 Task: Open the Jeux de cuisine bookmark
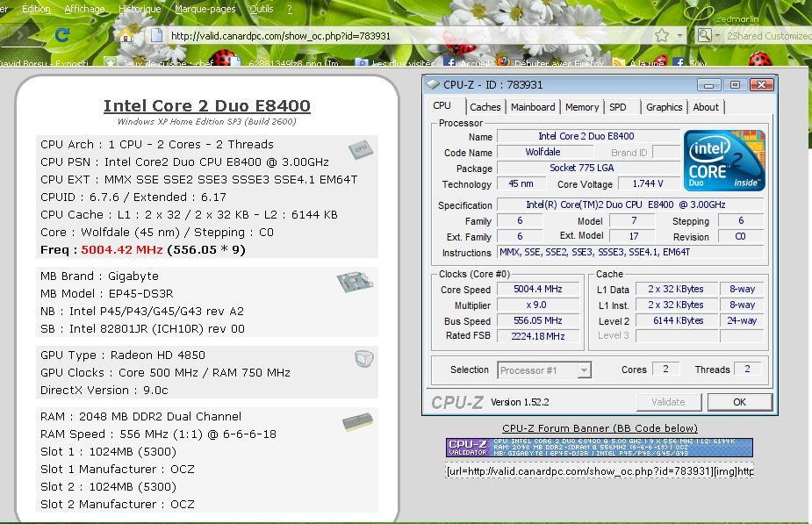159,62
